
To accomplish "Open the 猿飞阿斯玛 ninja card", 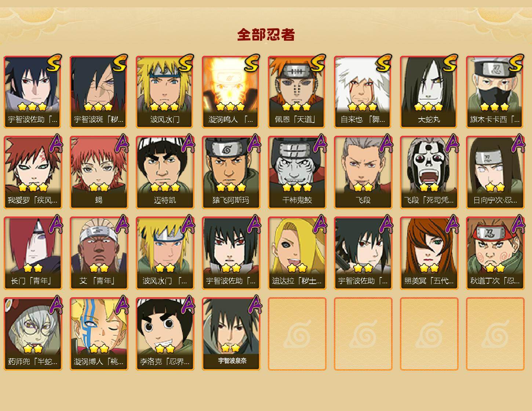I will point(231,172).
